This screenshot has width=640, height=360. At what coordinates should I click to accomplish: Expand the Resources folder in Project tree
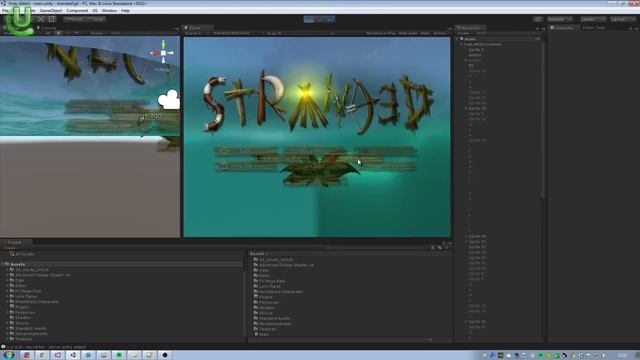[x=7, y=312]
